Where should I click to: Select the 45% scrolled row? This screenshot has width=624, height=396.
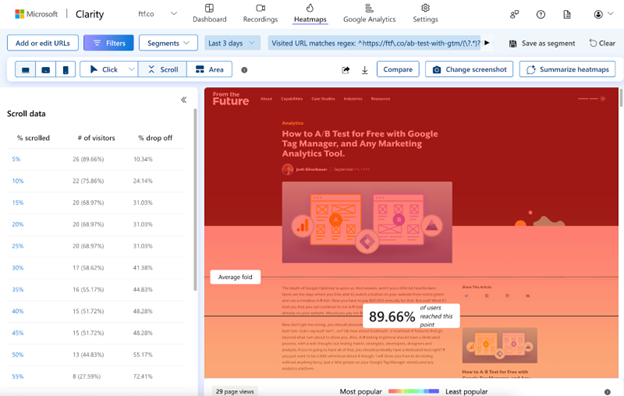click(96, 333)
